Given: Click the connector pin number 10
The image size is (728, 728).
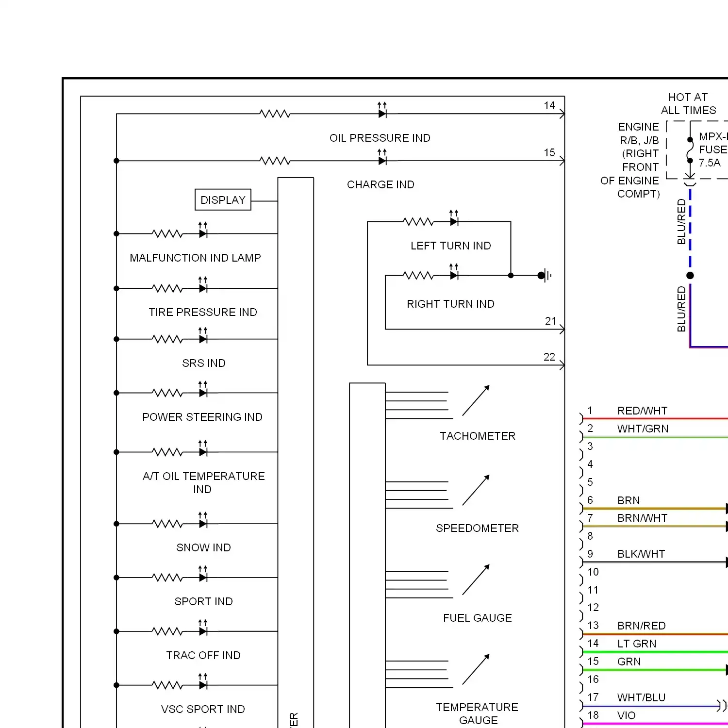Looking at the screenshot, I should point(593,572).
